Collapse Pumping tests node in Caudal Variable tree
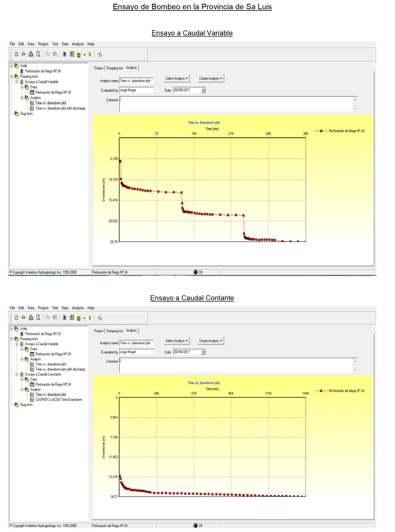This screenshot has width=395, height=532. [12, 77]
